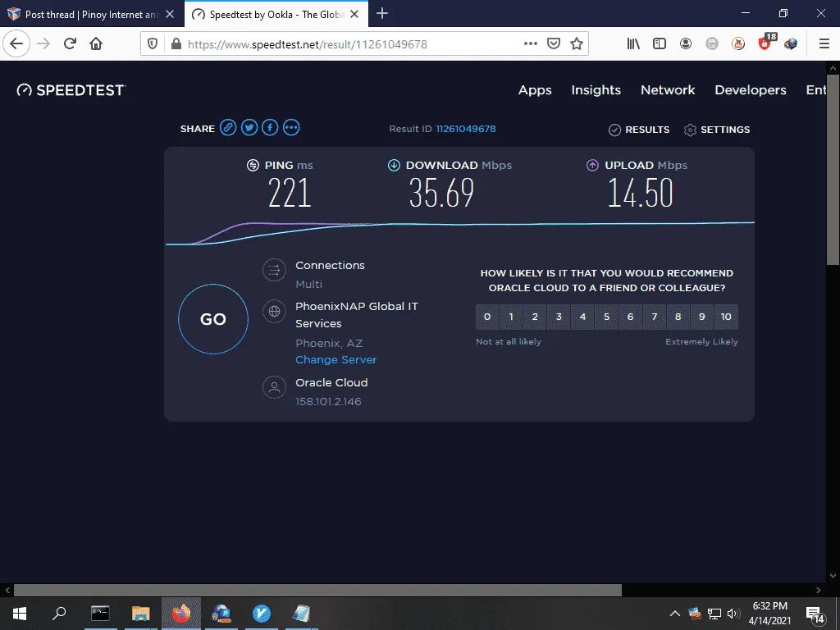The image size is (840, 630).
Task: Open the Firefox hamburger menu
Action: (824, 44)
